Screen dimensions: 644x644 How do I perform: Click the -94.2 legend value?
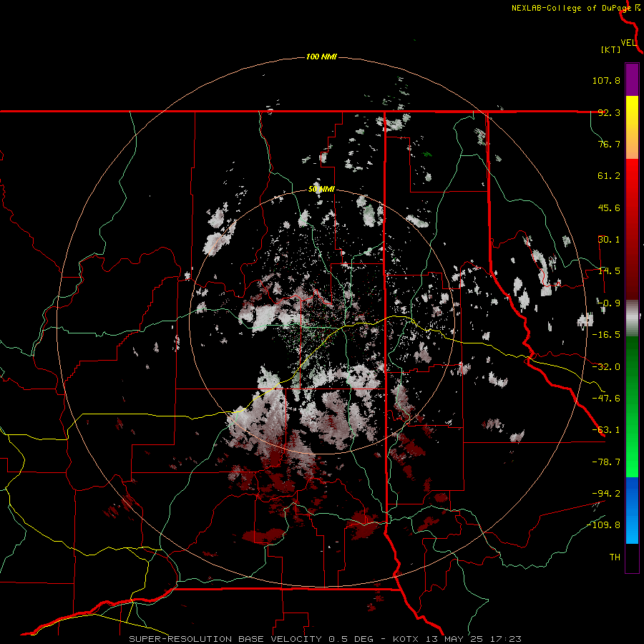(x=606, y=494)
